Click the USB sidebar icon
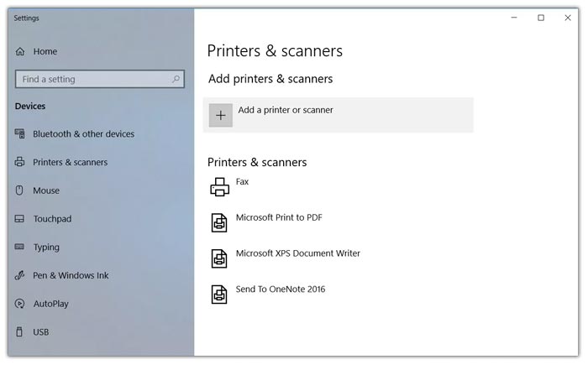The width and height of the screenshot is (588, 365). point(19,331)
